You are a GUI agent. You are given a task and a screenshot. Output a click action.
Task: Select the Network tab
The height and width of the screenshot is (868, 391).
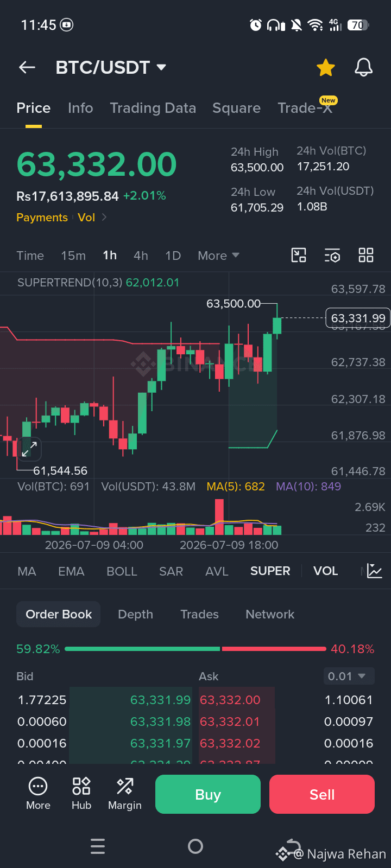[x=270, y=614]
